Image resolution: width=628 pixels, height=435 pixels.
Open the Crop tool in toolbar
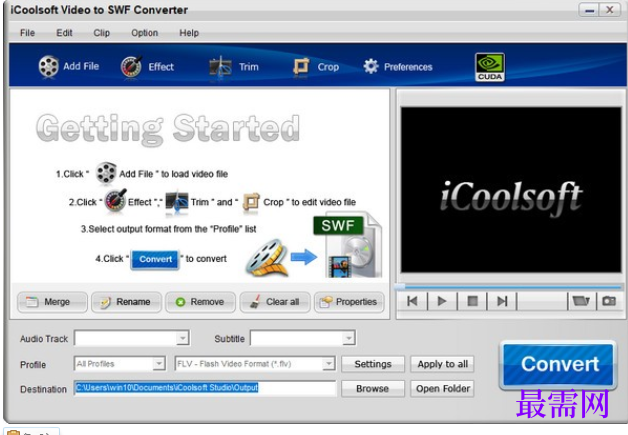point(316,67)
